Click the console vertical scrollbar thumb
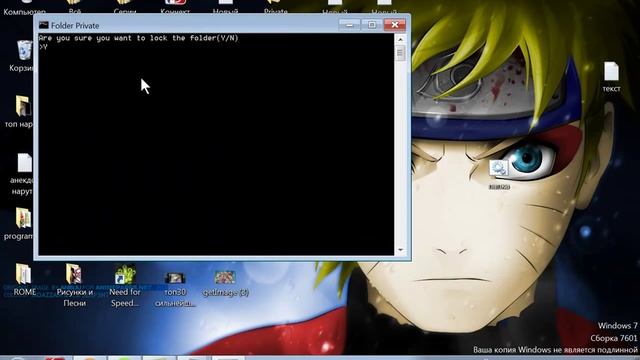 point(400,53)
